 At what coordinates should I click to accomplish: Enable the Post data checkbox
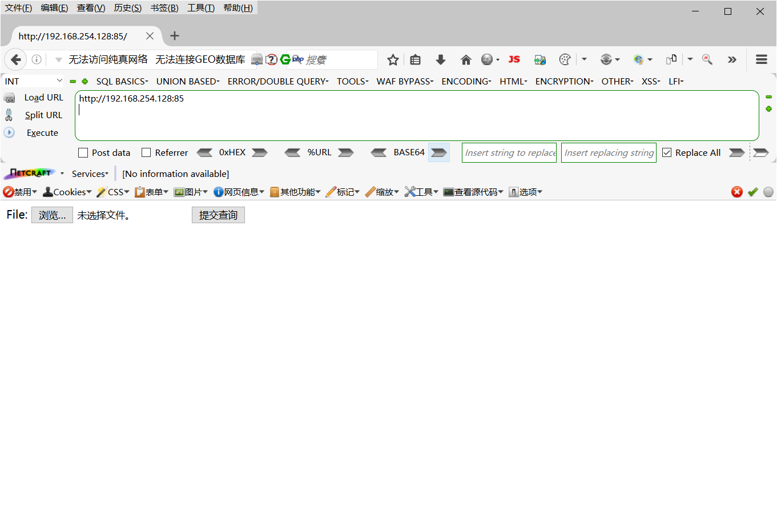click(82, 152)
